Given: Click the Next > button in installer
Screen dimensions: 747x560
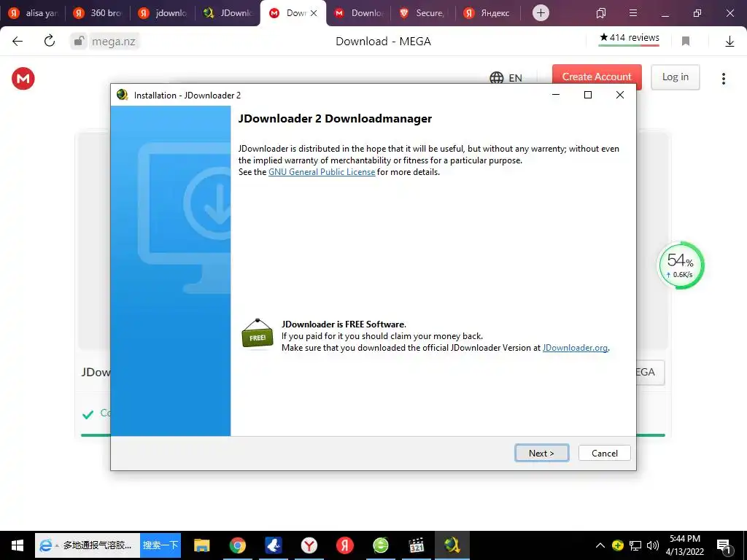Looking at the screenshot, I should click(542, 453).
